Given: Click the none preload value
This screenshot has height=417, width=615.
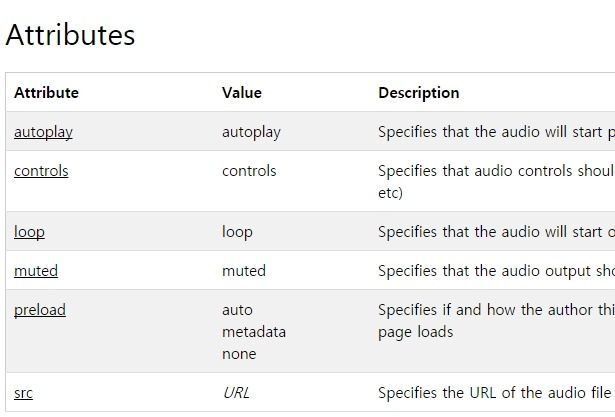Looking at the screenshot, I should [x=239, y=354].
